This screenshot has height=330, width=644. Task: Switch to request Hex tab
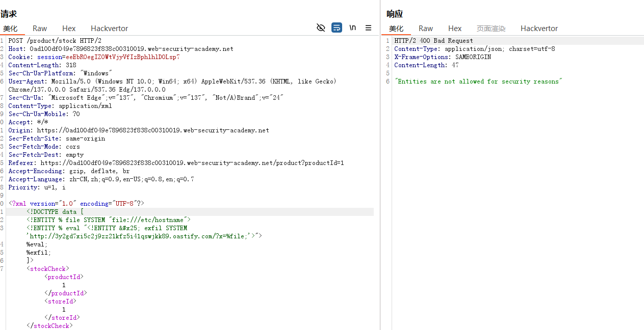click(x=69, y=29)
